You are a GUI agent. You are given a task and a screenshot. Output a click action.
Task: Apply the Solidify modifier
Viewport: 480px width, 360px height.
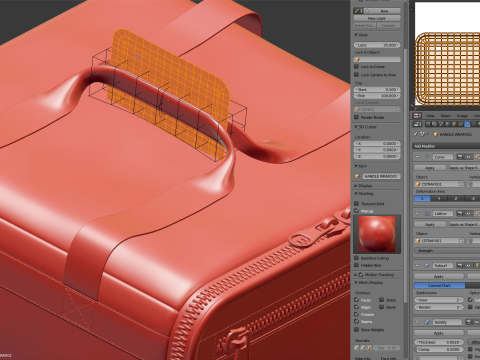pyautogui.click(x=439, y=333)
